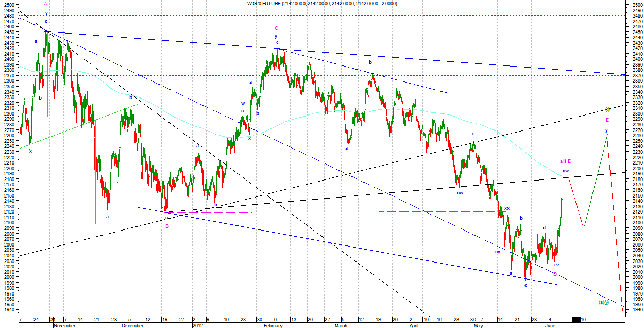Select the magenta 'A' label at top left
The image size is (644, 328).
click(46, 4)
